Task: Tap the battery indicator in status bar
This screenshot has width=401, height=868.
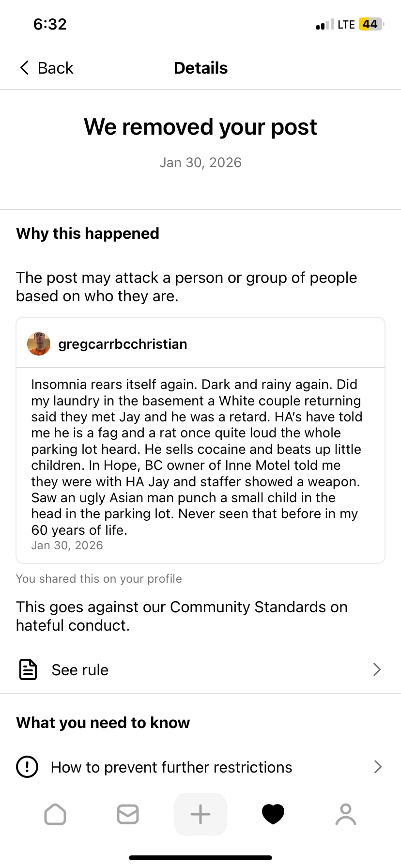Action: (371, 24)
